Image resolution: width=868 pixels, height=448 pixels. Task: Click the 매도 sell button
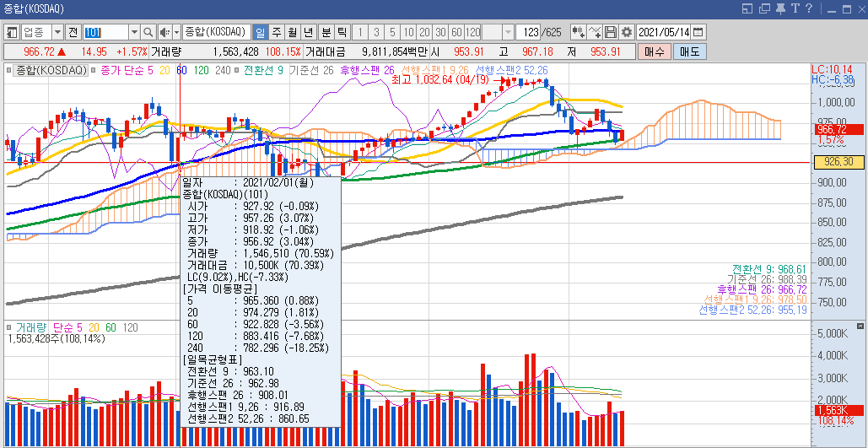coord(690,52)
